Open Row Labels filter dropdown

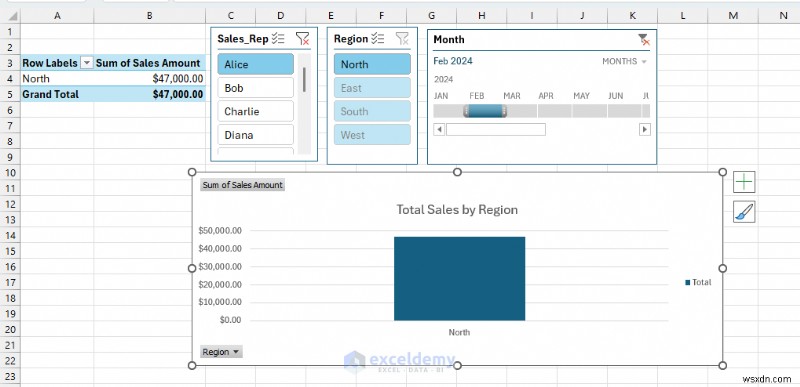point(87,63)
